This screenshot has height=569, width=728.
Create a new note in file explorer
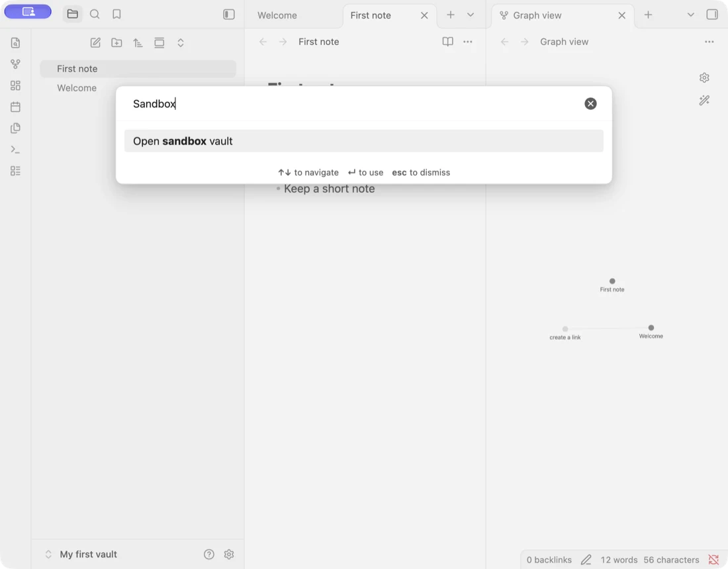click(95, 43)
